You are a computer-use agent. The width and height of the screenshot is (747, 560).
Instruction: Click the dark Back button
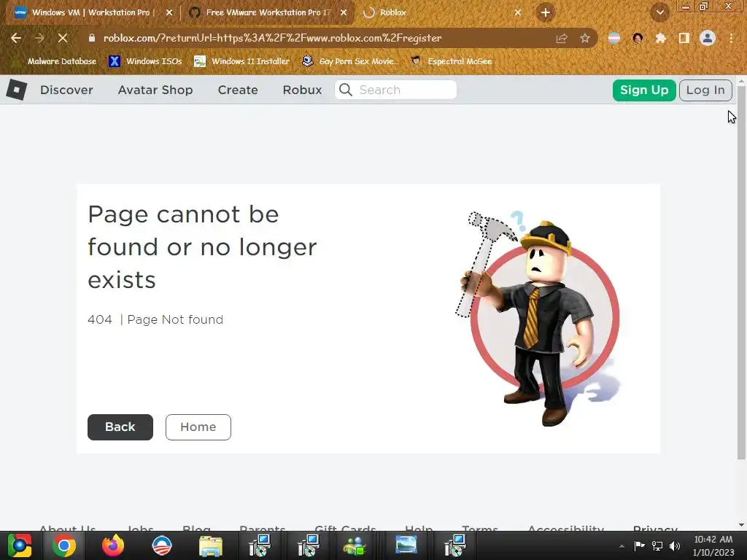pos(120,427)
